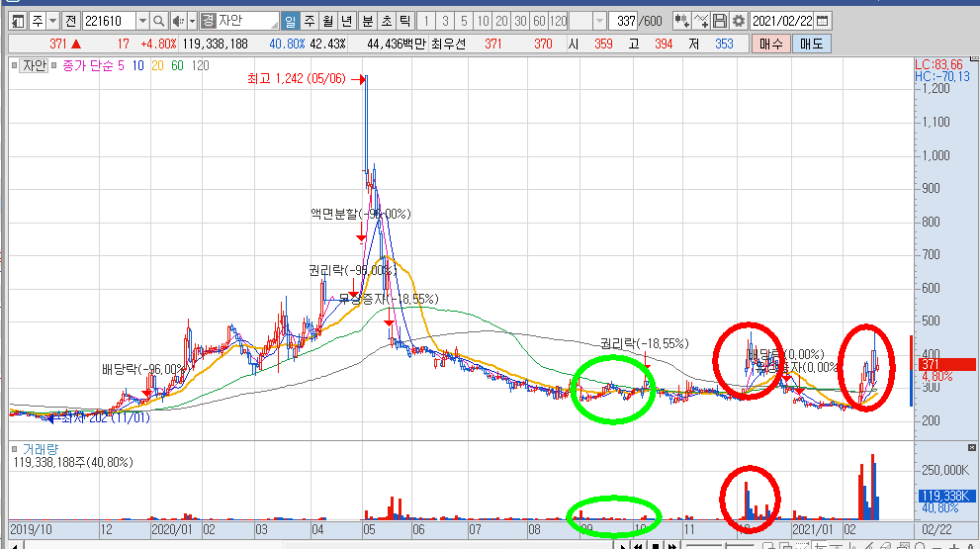This screenshot has height=549, width=980.
Task: Click the bottom horizontal chart scrollbar
Action: [297, 544]
